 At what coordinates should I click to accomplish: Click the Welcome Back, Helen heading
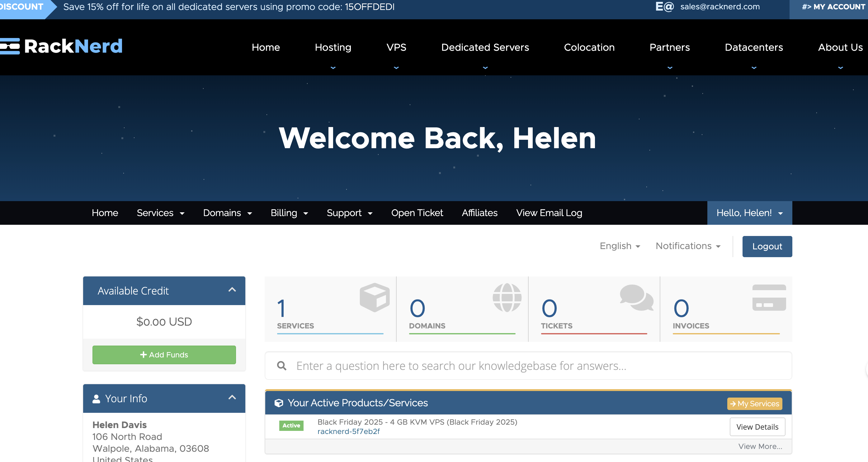point(437,138)
